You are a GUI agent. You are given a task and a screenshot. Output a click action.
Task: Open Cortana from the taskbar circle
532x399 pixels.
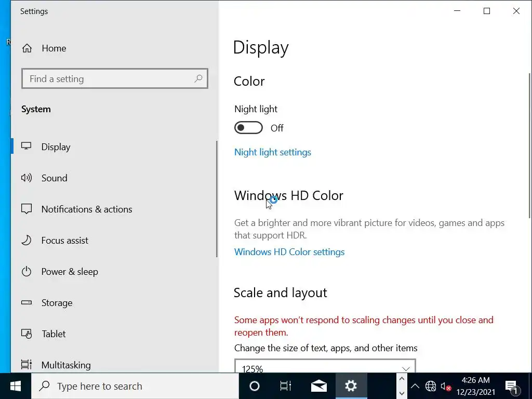255,386
